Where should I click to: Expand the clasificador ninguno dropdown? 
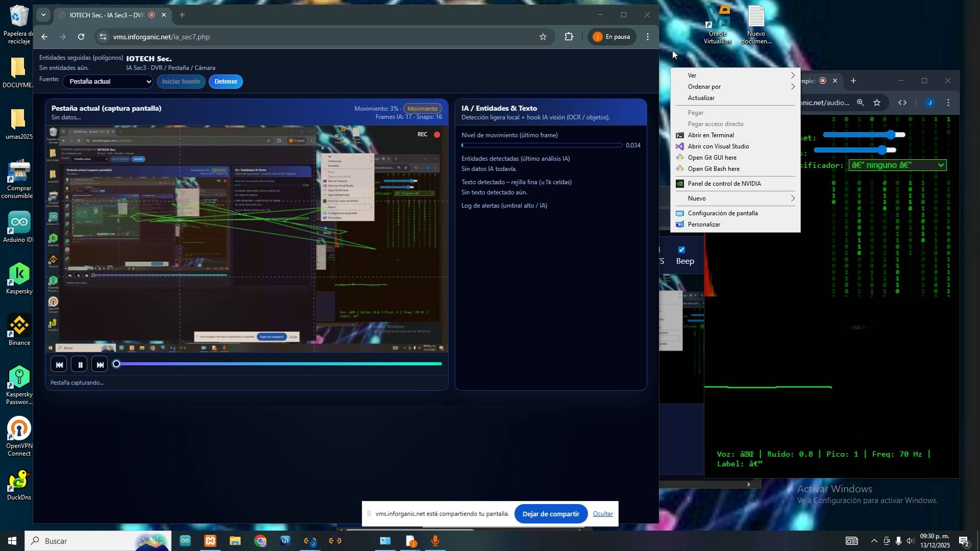click(897, 165)
